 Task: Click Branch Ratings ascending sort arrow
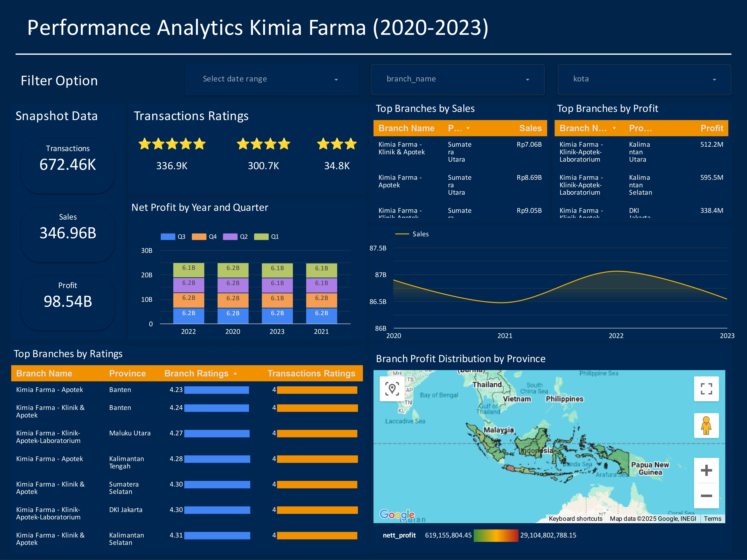tap(235, 374)
